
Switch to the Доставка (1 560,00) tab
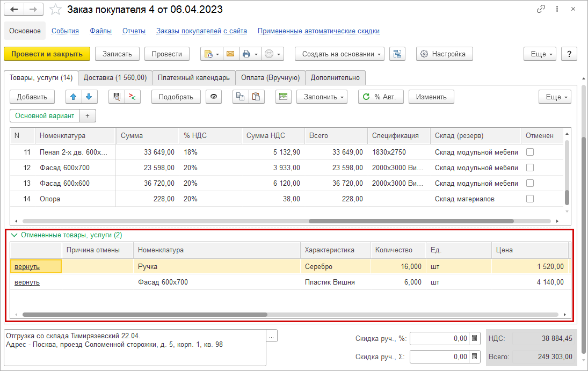coord(115,77)
